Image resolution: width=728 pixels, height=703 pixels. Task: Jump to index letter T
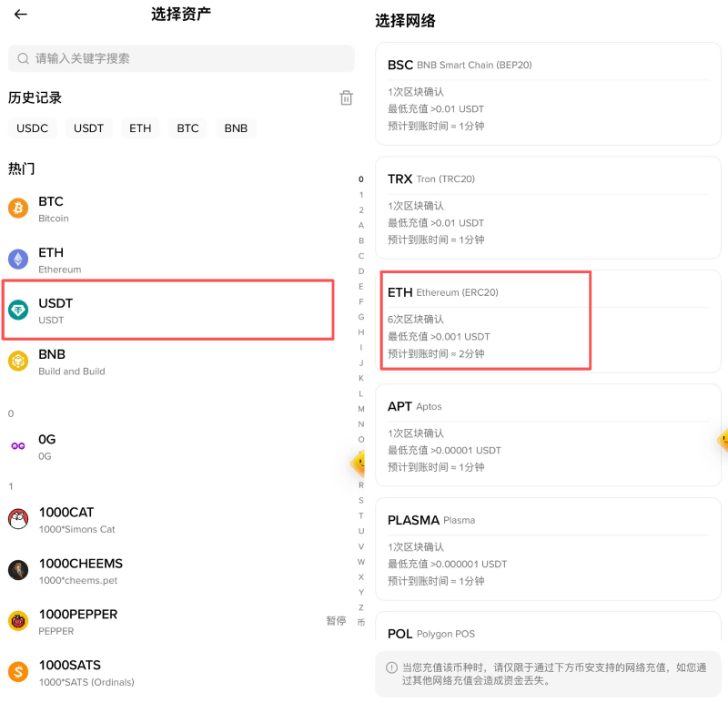pos(360,515)
